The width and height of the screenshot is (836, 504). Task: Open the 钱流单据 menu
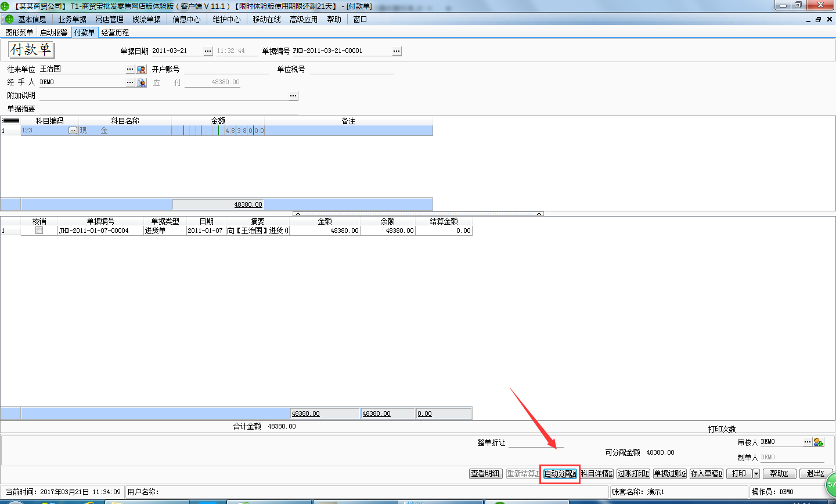click(146, 19)
